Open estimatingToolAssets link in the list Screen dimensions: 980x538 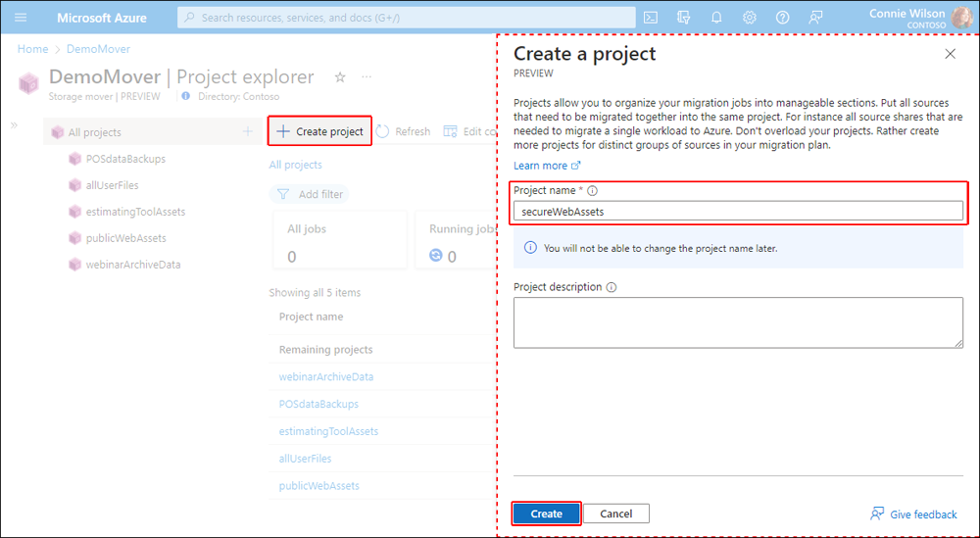328,431
